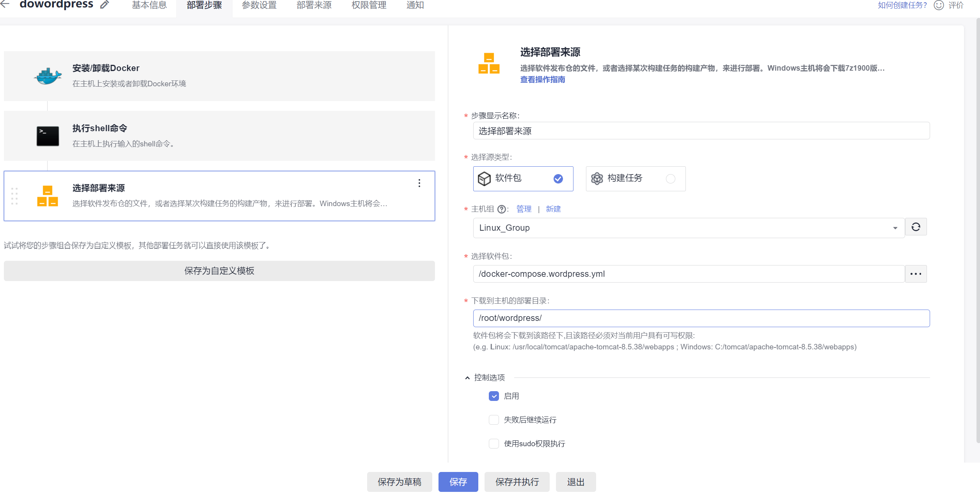Click the back arrow beside dowordpress
Screen dimensions: 980x495
[5, 4]
